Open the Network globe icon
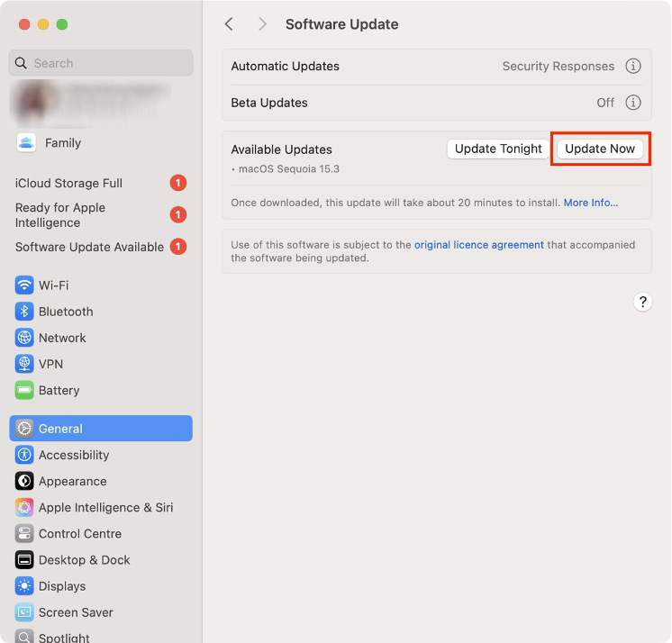This screenshot has width=672, height=643. pyautogui.click(x=24, y=338)
